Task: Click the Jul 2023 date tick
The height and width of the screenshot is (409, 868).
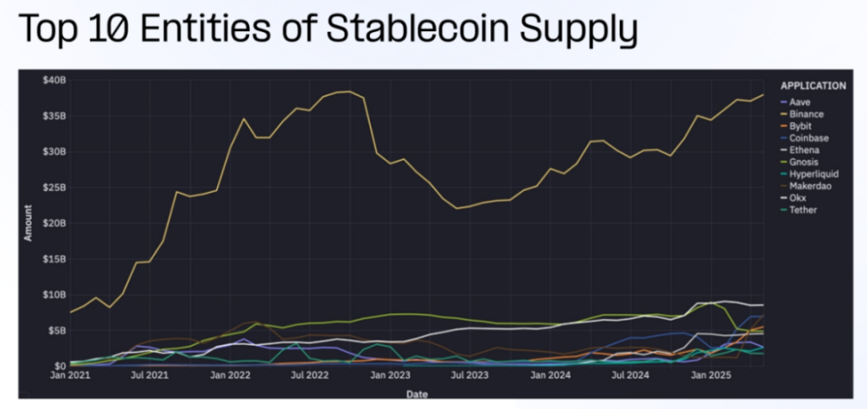Action: pyautogui.click(x=472, y=377)
